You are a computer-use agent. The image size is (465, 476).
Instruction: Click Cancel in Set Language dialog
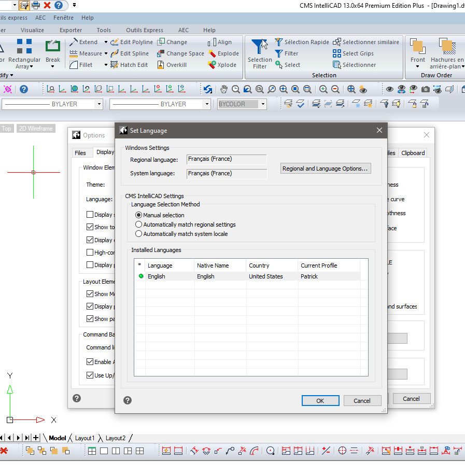[362, 401]
